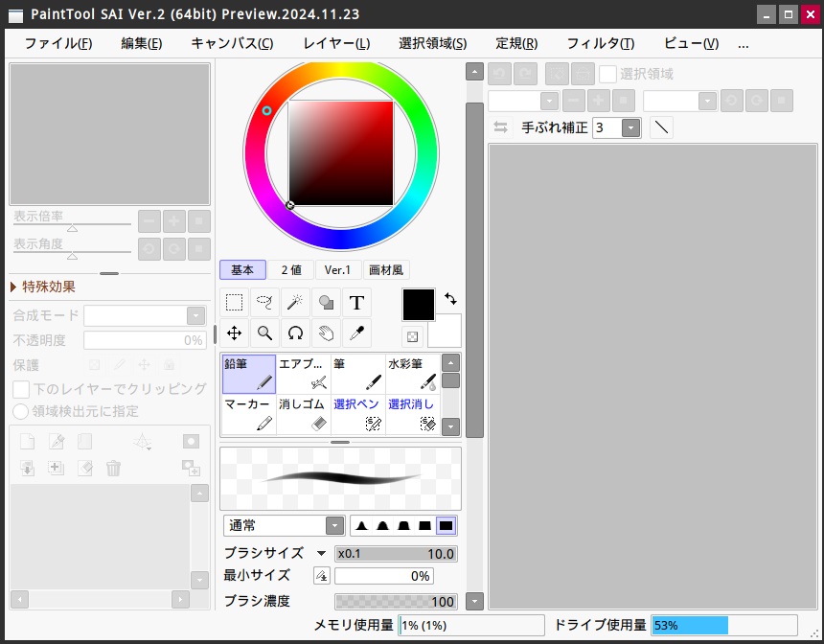Select the Move layer tool

[x=234, y=333]
